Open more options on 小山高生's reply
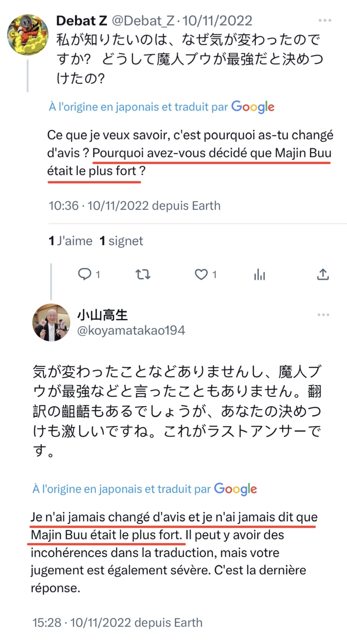This screenshot has width=347, height=644. (323, 315)
